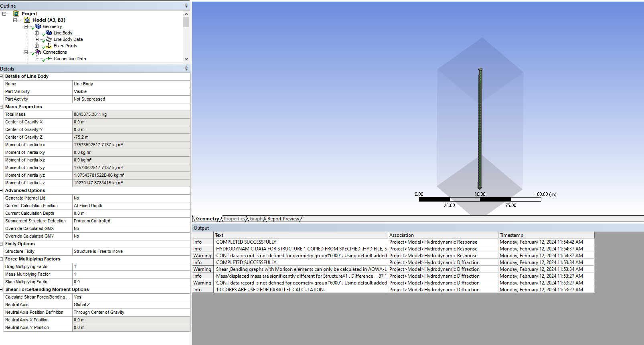Open the Graph tab
The height and width of the screenshot is (345, 644).
click(256, 219)
